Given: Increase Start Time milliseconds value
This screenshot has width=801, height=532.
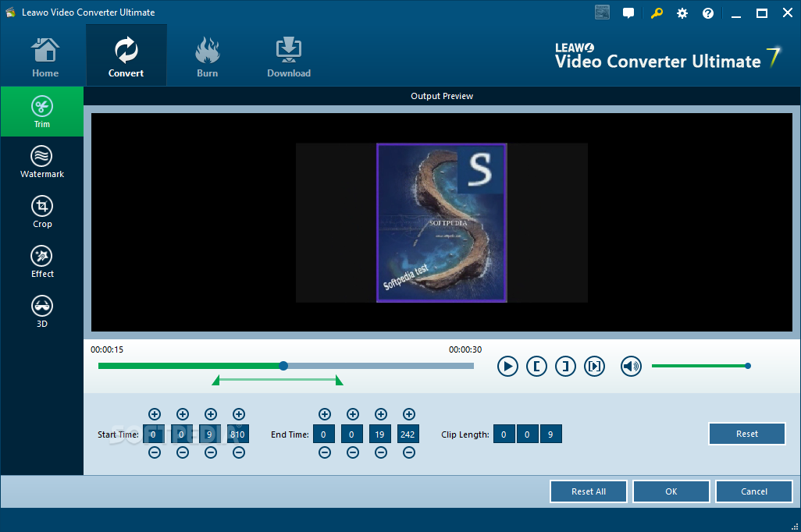Looking at the screenshot, I should 239,414.
